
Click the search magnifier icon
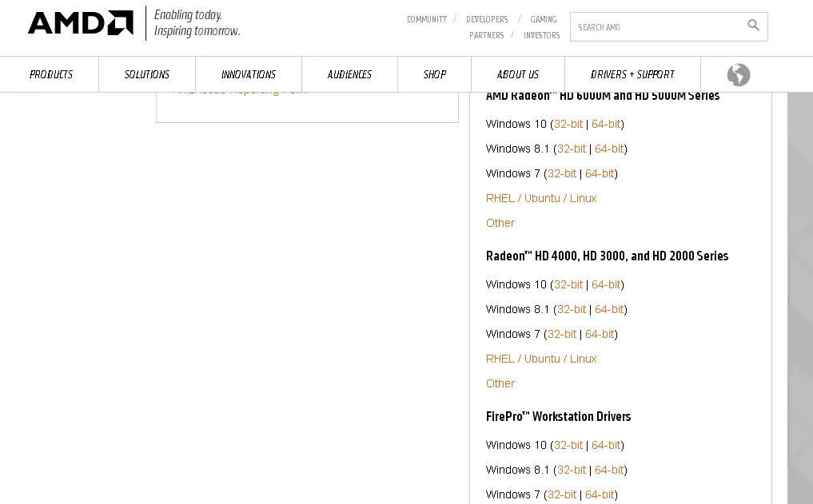(x=753, y=25)
